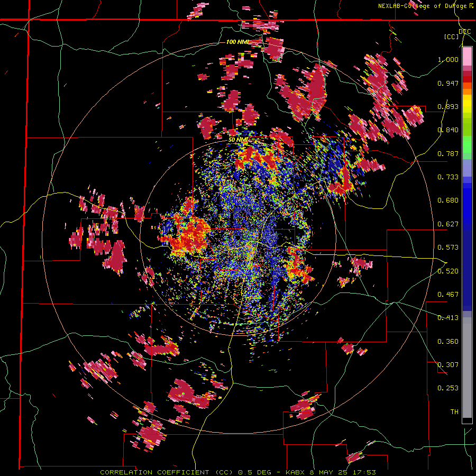Viewport: 476px width, 476px height.
Task: Click the 50 NMI range ring label
Action: 239,140
